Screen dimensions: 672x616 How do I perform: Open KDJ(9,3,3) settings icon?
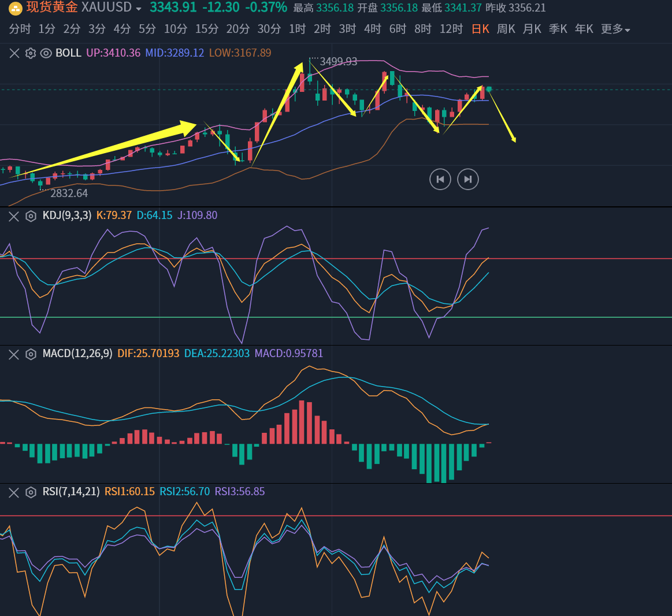[x=31, y=216]
